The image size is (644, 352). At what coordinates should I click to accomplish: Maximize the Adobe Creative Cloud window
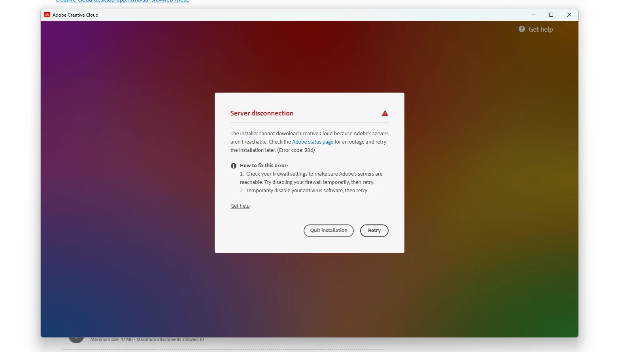click(x=551, y=15)
